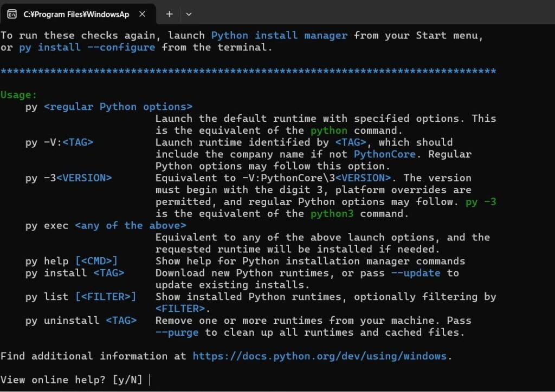Viewport: 555px width, 392px height.
Task: Click the input cursor after the y/N prompt
Action: [149, 380]
